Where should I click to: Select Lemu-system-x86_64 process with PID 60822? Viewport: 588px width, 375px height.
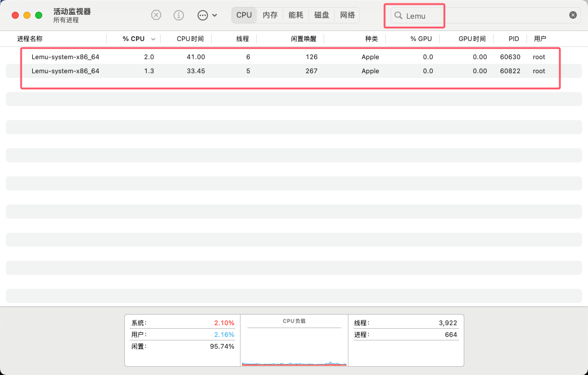pos(294,71)
